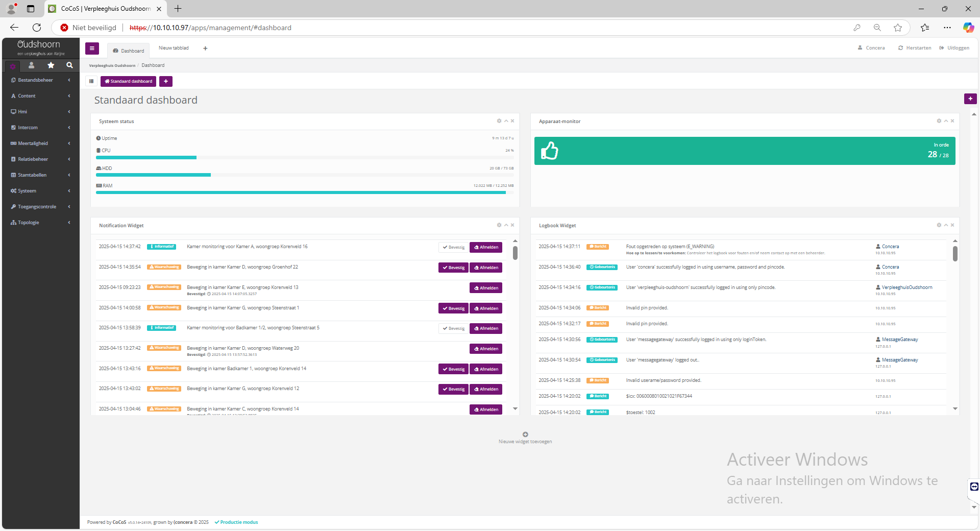Select the Dashboard tab
This screenshot has width=980, height=531.
pyautogui.click(x=129, y=51)
